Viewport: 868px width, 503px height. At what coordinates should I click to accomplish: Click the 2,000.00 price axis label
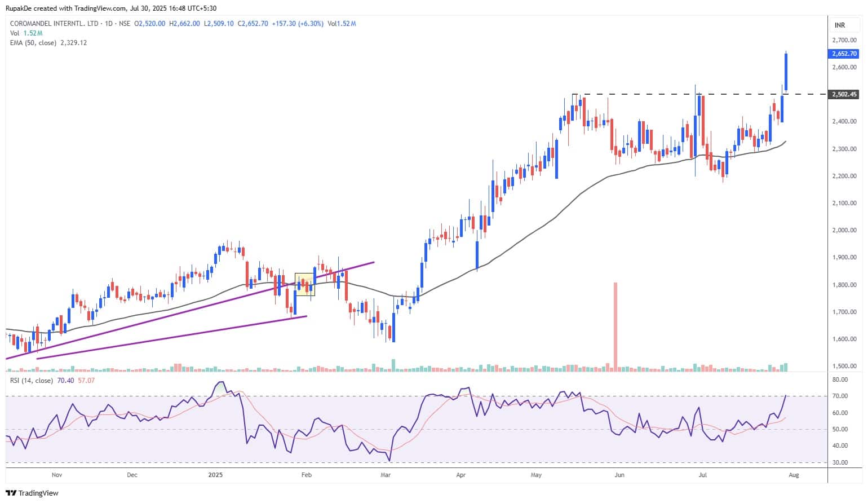844,230
